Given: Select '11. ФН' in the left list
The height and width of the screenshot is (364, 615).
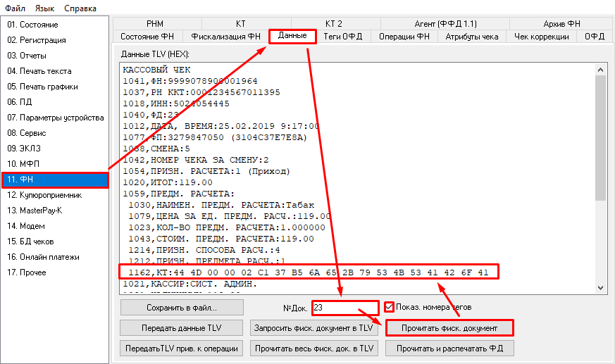Looking at the screenshot, I should click(x=55, y=180).
